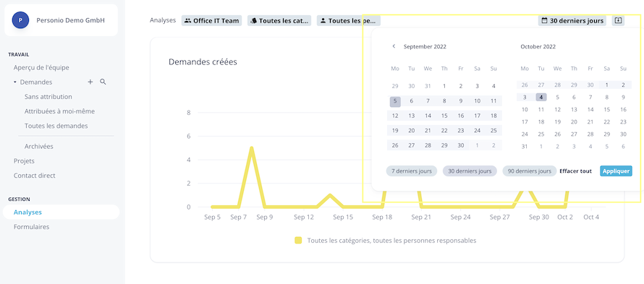The height and width of the screenshot is (284, 644).
Task: Click the yellow legend square below chart
Action: [298, 241]
